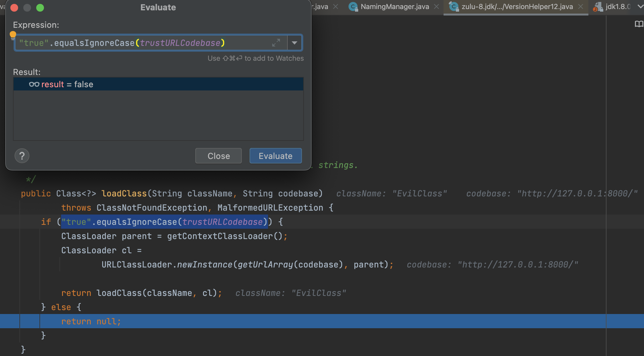644x356 pixels.
Task: Select the 'result = false' row
Action: [x=158, y=84]
